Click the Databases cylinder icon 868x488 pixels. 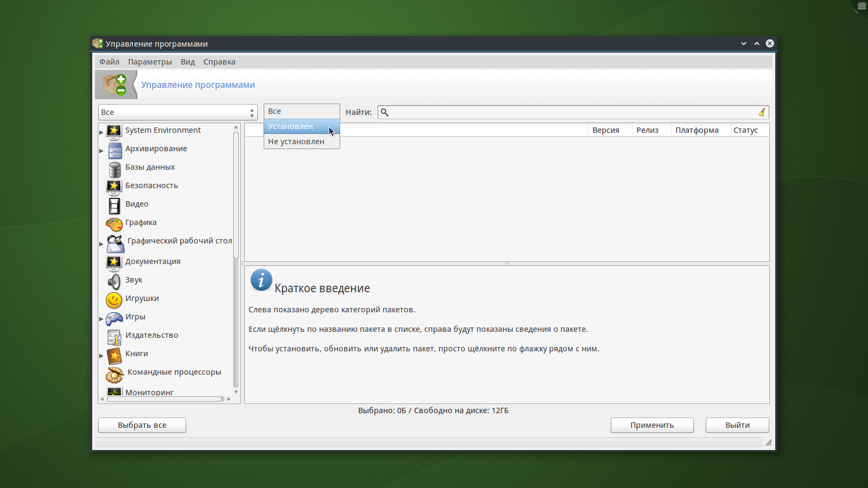point(114,169)
